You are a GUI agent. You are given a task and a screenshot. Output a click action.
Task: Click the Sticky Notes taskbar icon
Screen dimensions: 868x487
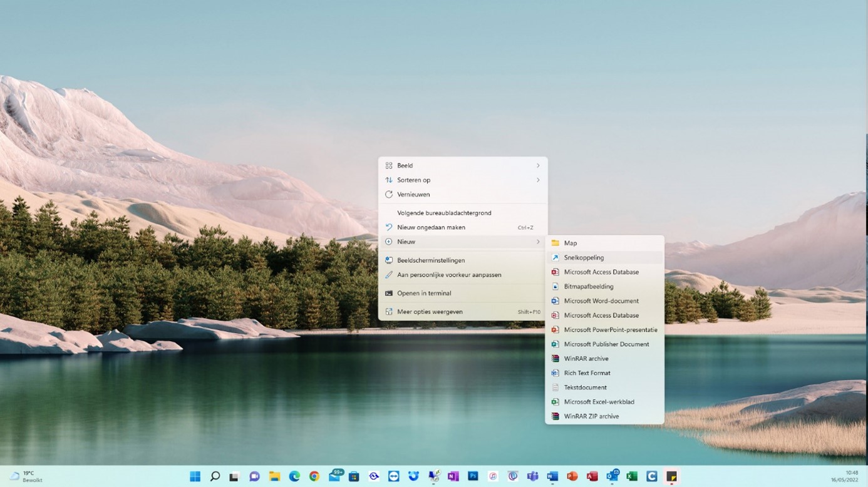pyautogui.click(x=671, y=476)
